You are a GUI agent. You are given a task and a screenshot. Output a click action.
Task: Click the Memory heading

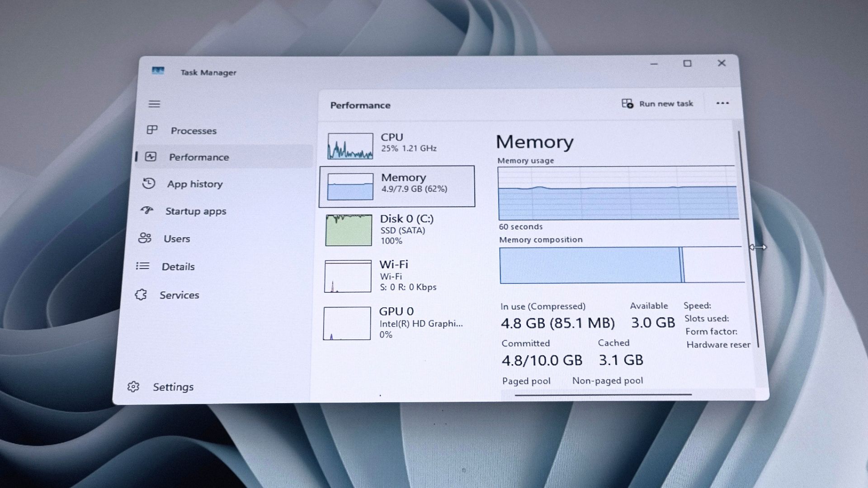tap(534, 142)
